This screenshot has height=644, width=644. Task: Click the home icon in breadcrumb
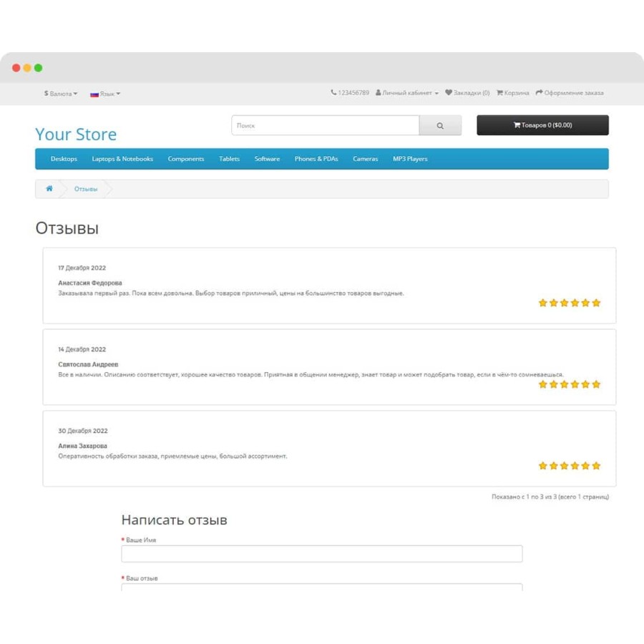pyautogui.click(x=49, y=188)
